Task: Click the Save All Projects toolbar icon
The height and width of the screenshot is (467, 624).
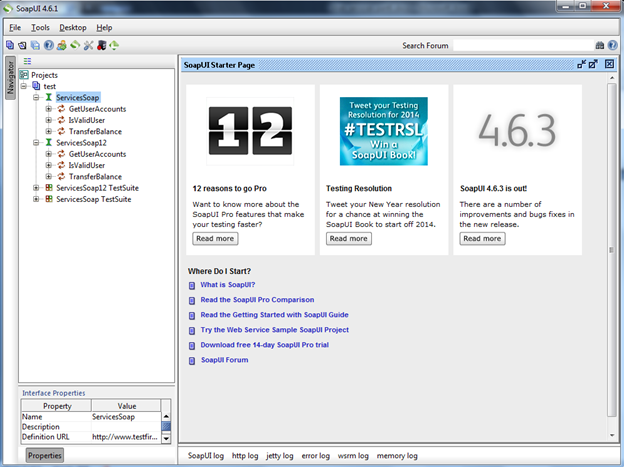Action: [x=35, y=45]
